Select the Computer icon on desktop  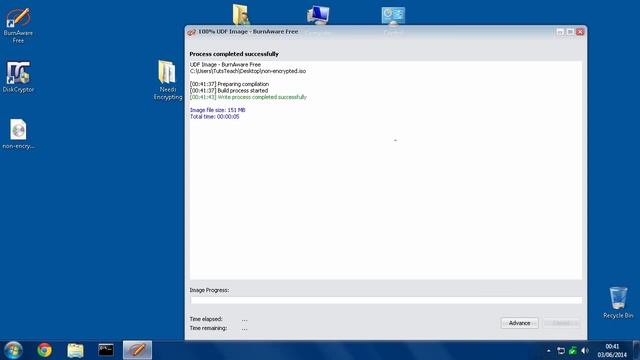pos(318,15)
